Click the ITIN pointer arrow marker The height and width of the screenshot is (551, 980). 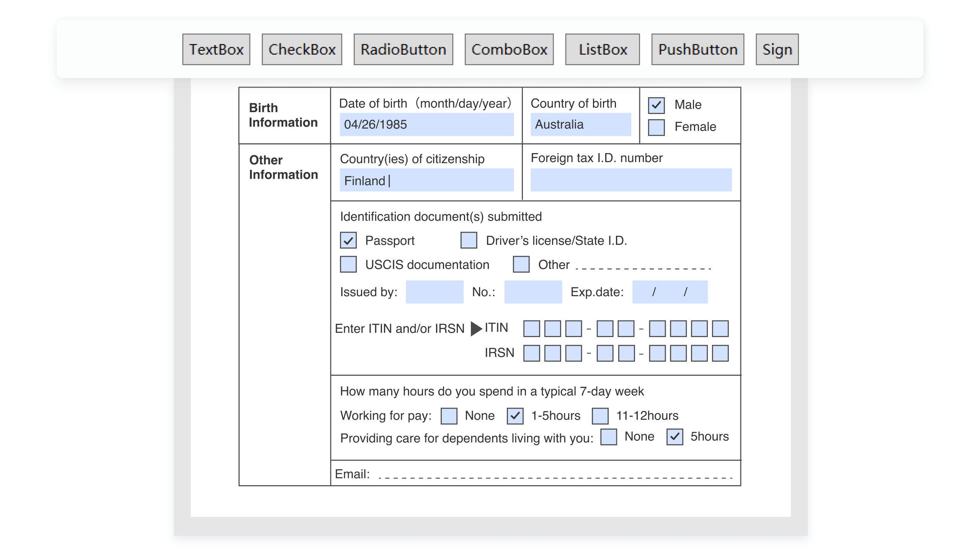pos(476,328)
